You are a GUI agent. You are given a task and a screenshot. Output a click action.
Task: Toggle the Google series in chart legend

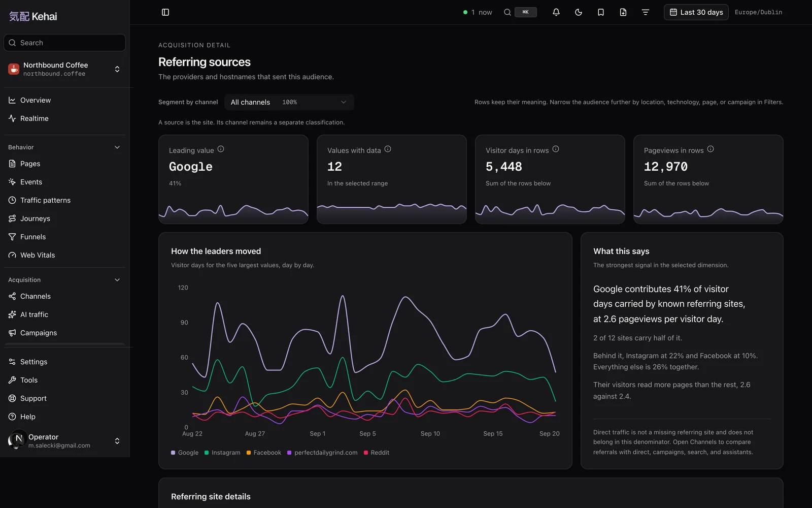tap(185, 453)
